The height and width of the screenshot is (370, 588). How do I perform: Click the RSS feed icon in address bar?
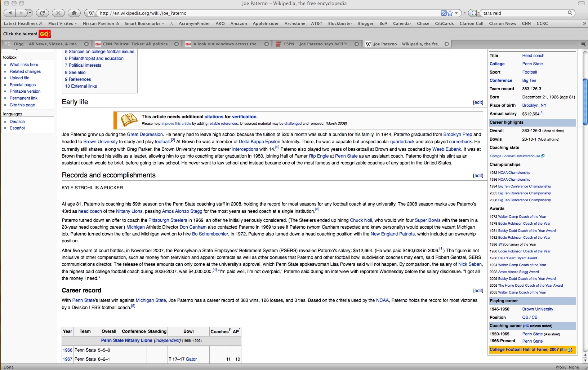[x=444, y=13]
